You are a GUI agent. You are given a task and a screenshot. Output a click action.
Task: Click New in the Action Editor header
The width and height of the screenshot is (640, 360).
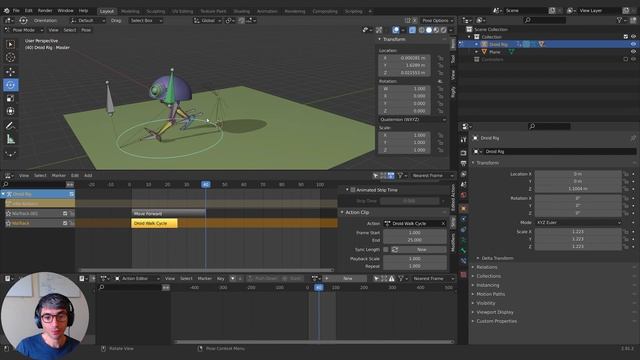(x=347, y=278)
